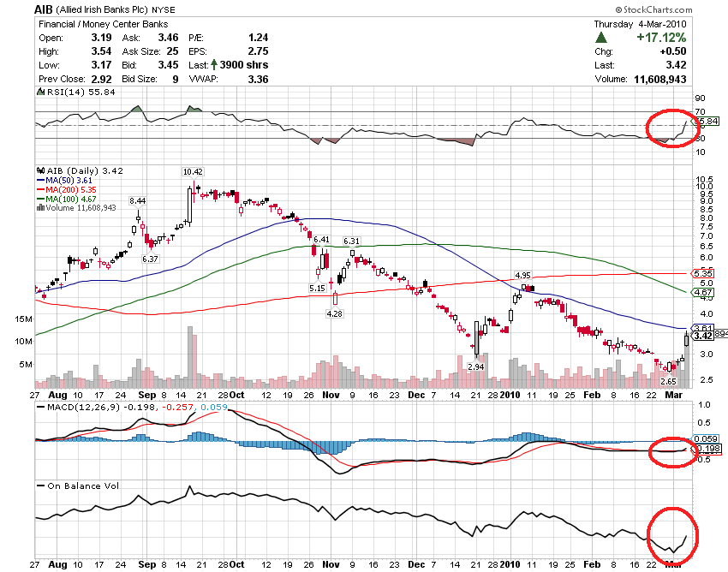Click the 3900 shrs last trade size
This screenshot has height=572, width=728.
[x=244, y=65]
